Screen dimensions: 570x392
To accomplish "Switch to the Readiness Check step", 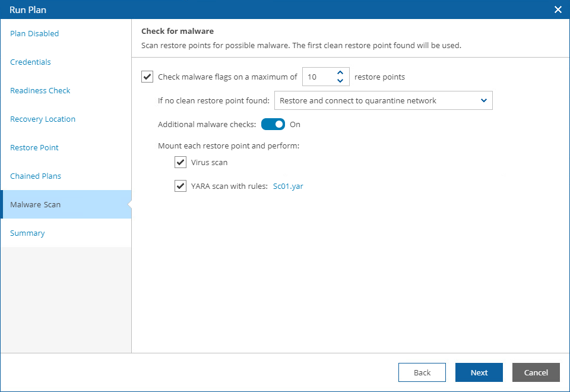I will pyautogui.click(x=40, y=90).
